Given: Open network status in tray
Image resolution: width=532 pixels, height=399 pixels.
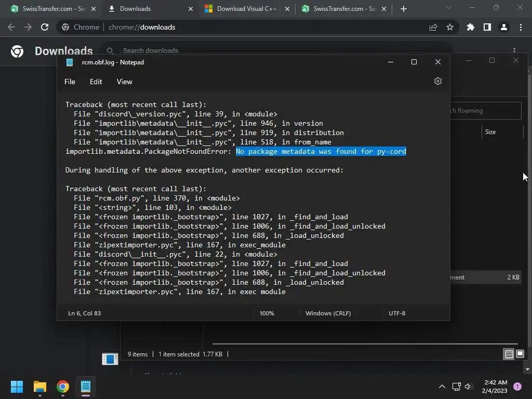Looking at the screenshot, I should coord(456,387).
